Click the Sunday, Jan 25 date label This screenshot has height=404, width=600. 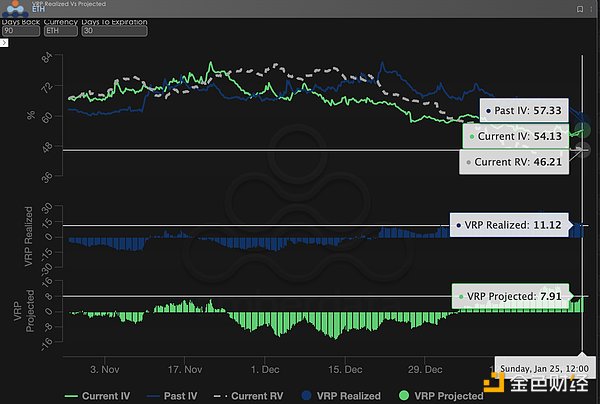(x=546, y=369)
